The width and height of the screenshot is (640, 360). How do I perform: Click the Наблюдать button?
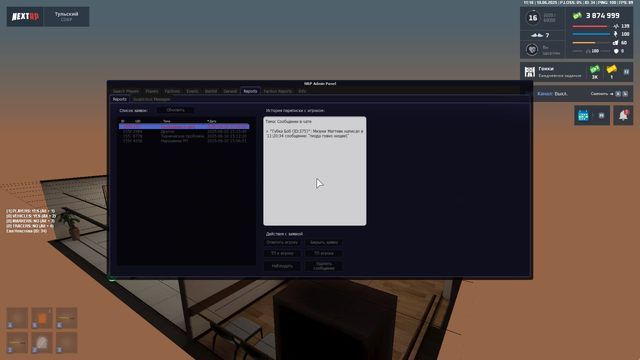click(x=282, y=266)
